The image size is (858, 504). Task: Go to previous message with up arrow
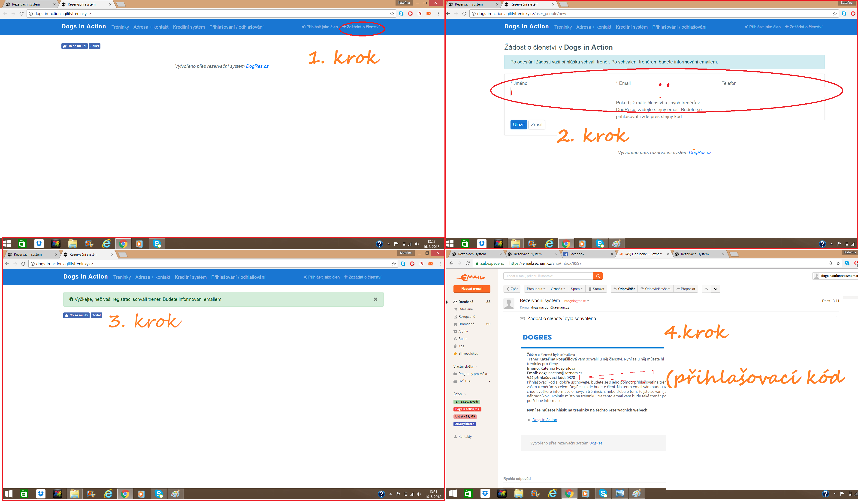[x=706, y=289]
